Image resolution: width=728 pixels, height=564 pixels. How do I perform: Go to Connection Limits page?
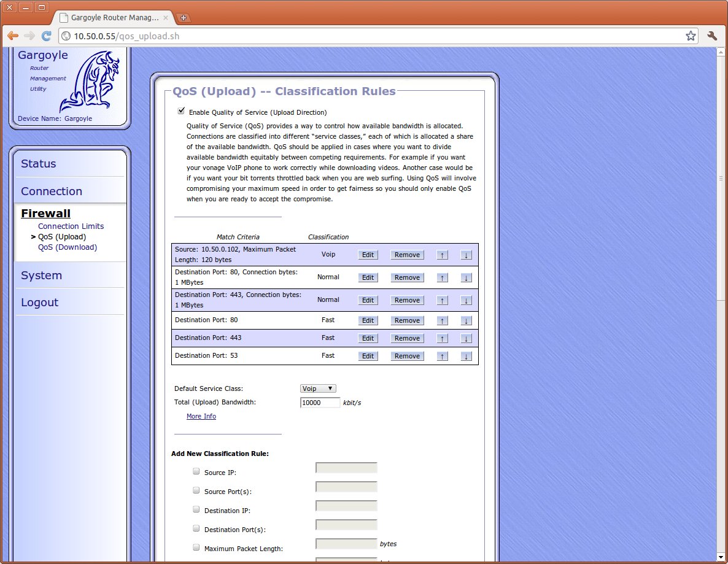pyautogui.click(x=71, y=226)
